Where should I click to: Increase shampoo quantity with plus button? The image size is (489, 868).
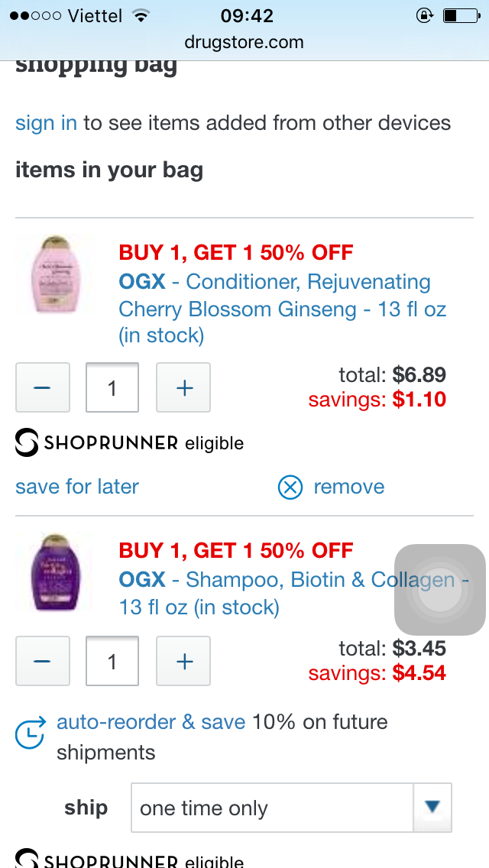pos(183,661)
